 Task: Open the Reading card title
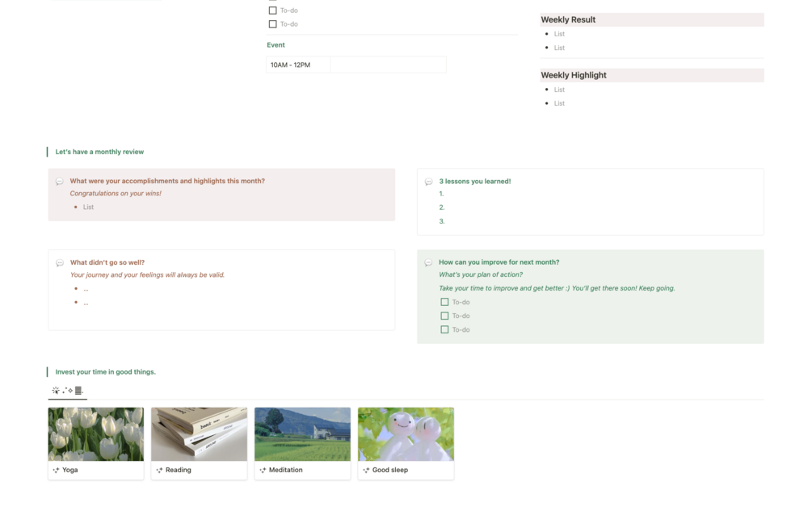[x=178, y=470]
